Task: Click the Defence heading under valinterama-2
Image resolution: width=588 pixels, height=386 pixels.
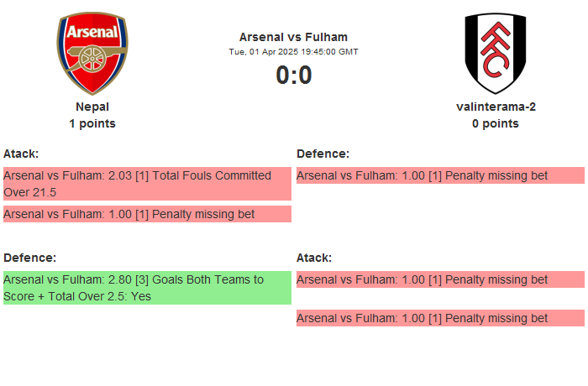Action: (323, 154)
